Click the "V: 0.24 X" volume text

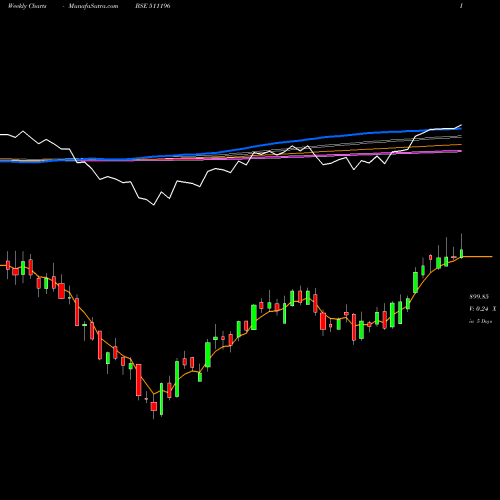[483, 309]
